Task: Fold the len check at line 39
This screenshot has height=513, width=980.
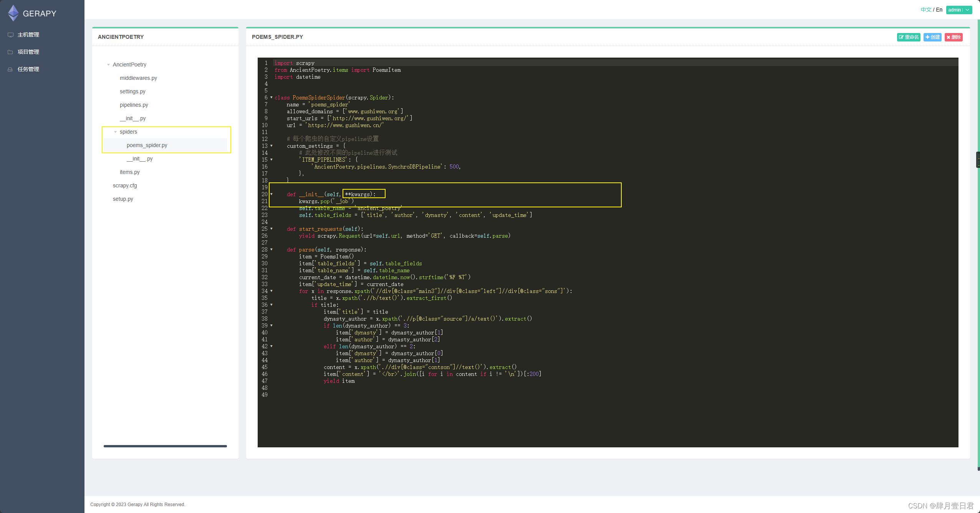Action: pyautogui.click(x=271, y=326)
